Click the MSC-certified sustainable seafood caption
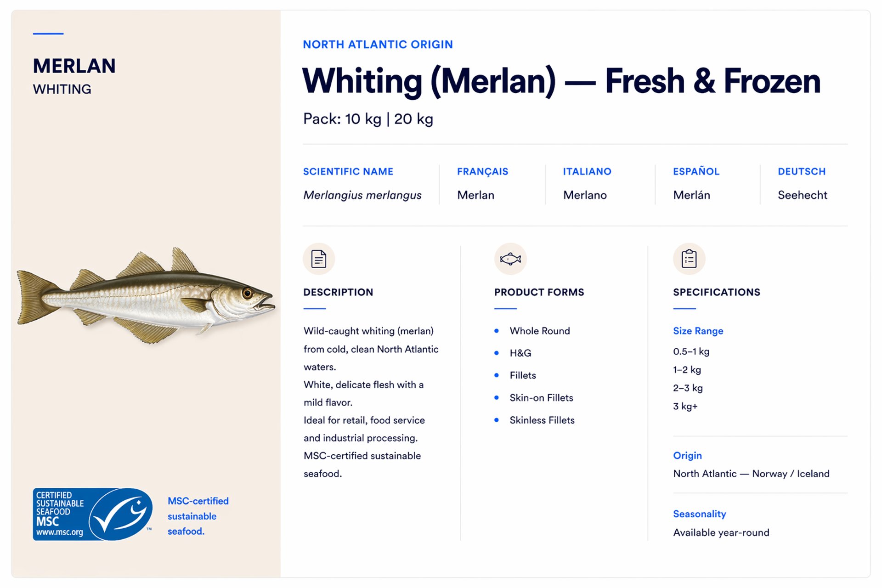Viewport: 882px width, 588px height. pos(198,516)
